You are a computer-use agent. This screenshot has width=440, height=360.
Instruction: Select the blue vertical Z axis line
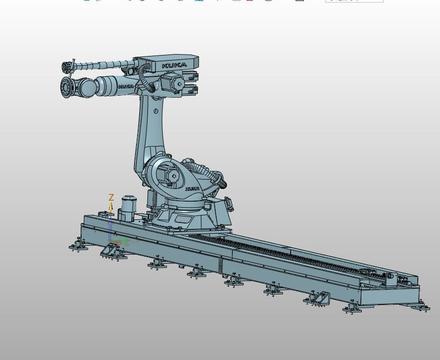(111, 228)
